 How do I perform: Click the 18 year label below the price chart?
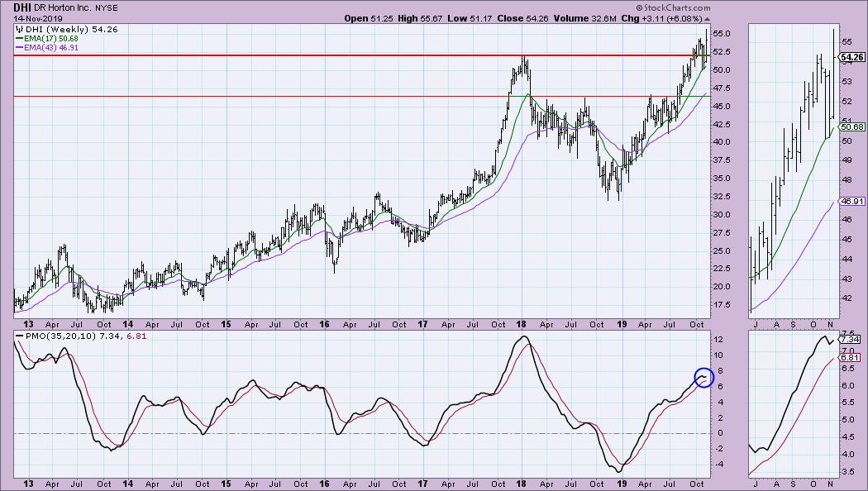pyautogui.click(x=522, y=324)
